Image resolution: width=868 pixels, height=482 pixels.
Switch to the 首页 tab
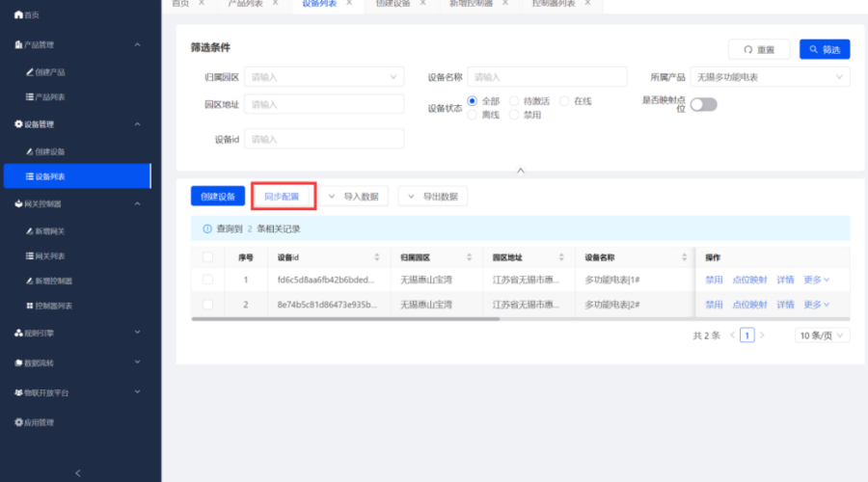180,3
